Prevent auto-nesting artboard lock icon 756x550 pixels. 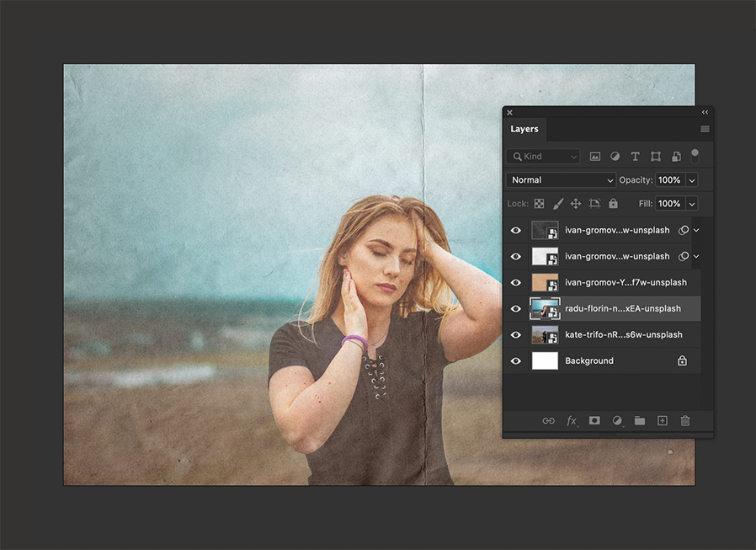594,204
